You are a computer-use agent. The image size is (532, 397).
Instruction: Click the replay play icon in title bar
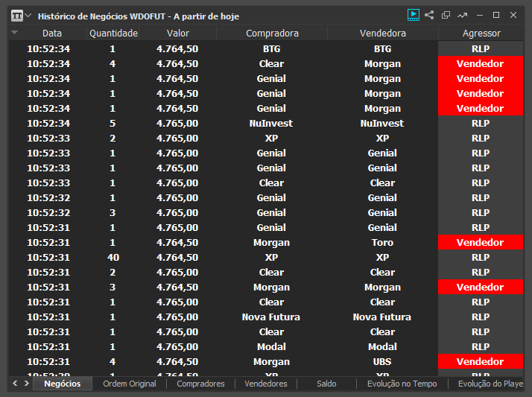tap(413, 15)
